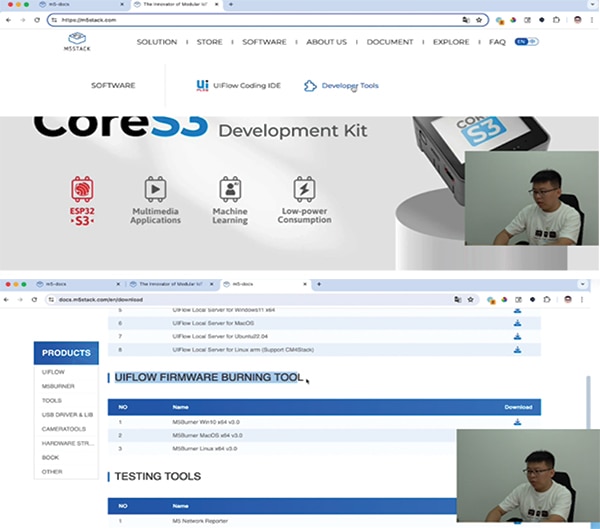This screenshot has height=529, width=600.
Task: Open translate icon in m5stack.com address bar
Action: [466, 20]
